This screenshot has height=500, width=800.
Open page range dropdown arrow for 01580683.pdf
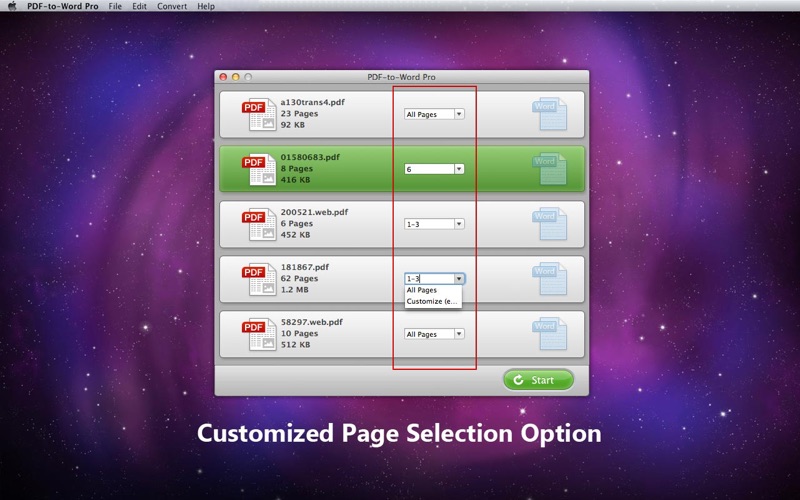[459, 169]
